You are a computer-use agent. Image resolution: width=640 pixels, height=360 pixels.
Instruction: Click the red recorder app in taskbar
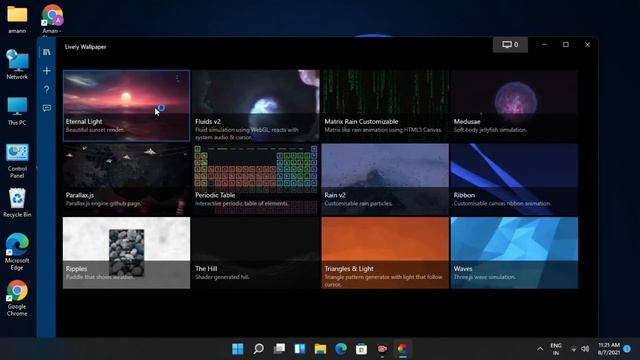382,349
